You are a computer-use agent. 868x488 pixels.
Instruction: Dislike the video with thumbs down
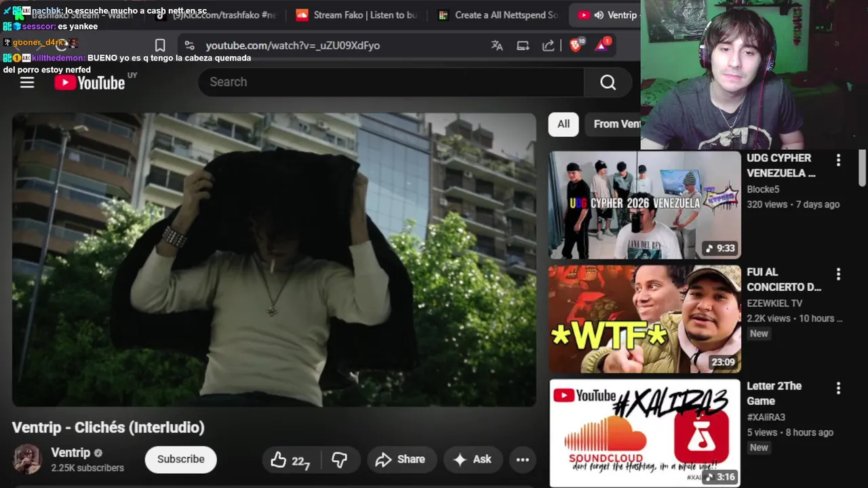(340, 460)
